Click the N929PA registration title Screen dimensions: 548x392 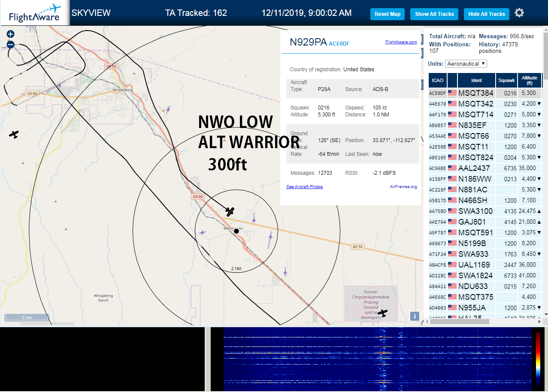coord(308,42)
